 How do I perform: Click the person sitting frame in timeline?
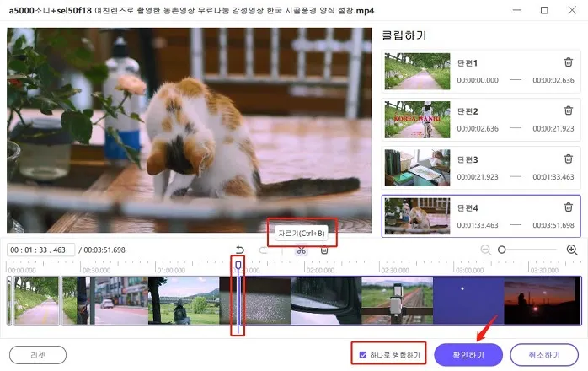pos(184,301)
